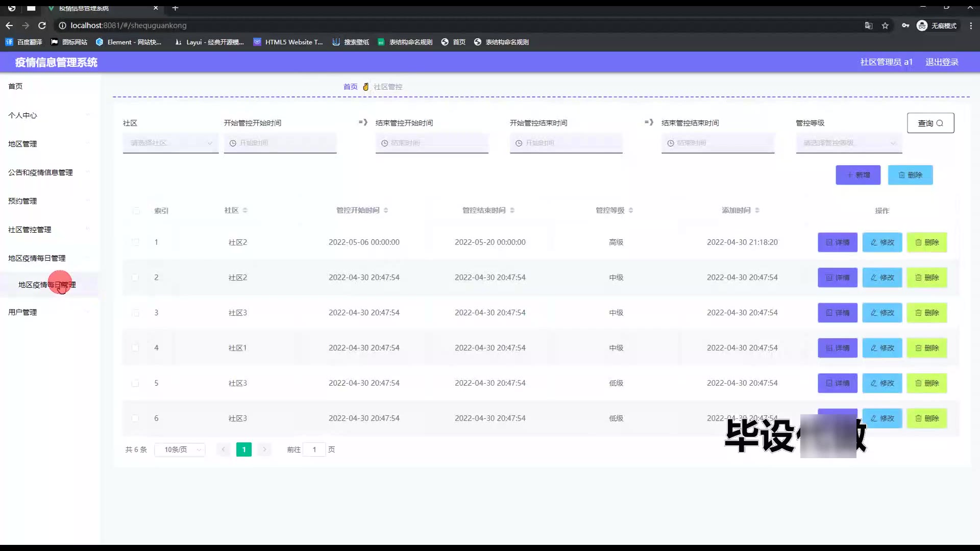Sort 添加时间 column using sort arrows
Image resolution: width=980 pixels, height=551 pixels.
coord(757,210)
